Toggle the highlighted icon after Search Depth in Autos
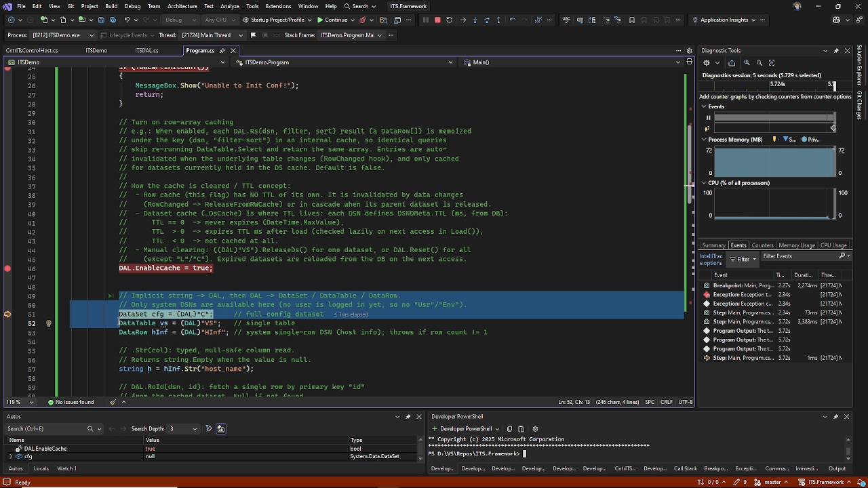868x488 pixels. pyautogui.click(x=220, y=428)
